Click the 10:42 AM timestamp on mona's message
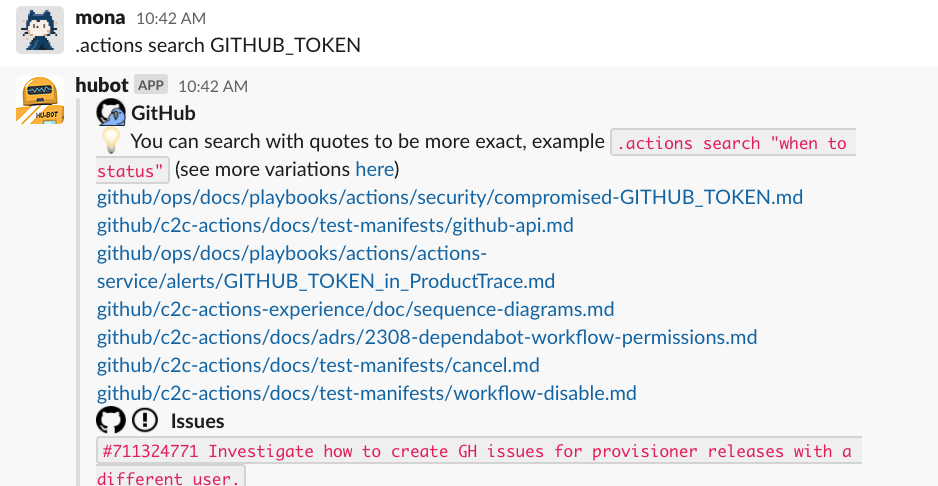Image resolution: width=938 pixels, height=486 pixels. click(x=170, y=18)
